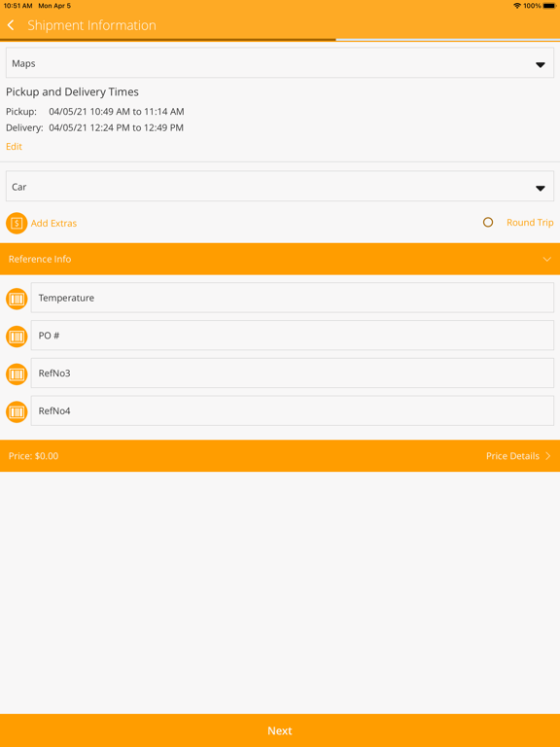Tap the 10:51 AM clock in status bar

[x=17, y=6]
